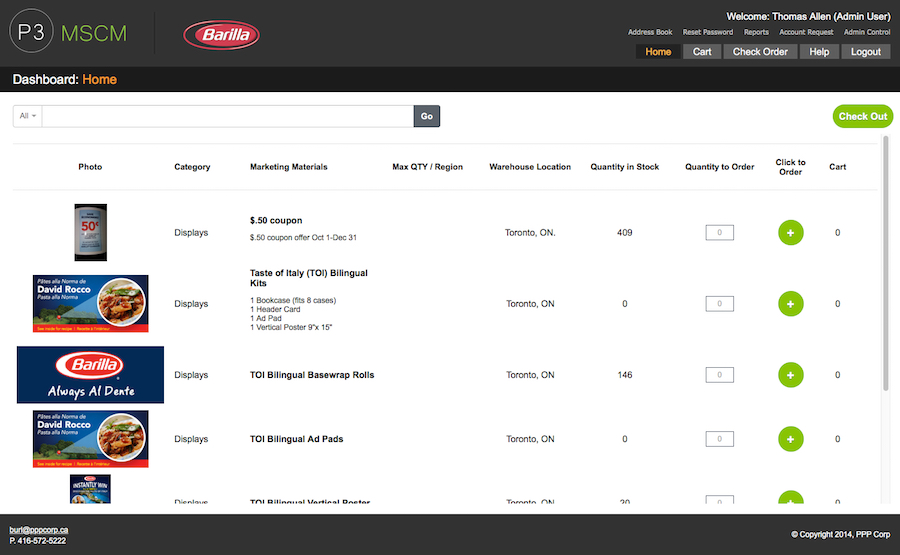
Task: Click the Click to Order column header
Action: (790, 167)
